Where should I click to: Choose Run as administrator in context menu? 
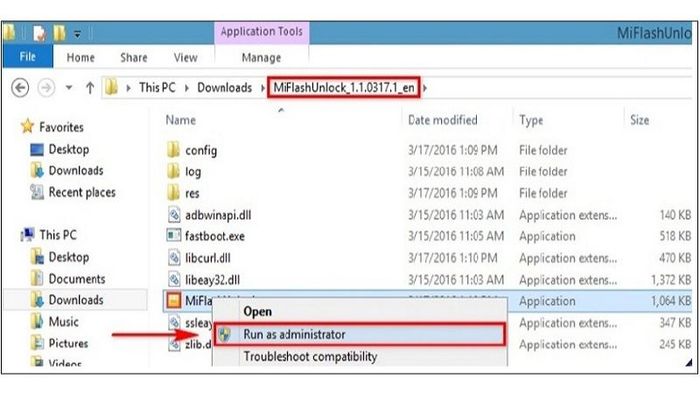tap(360, 334)
